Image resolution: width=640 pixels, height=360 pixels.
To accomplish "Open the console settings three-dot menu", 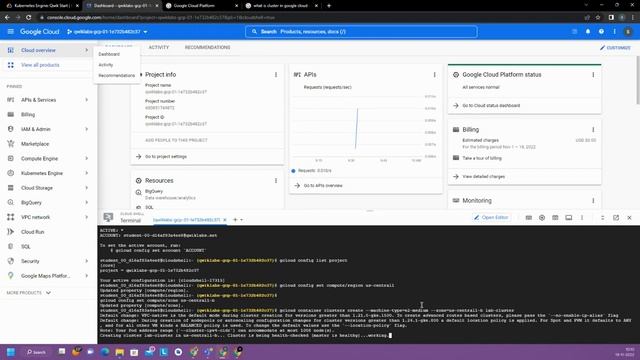I will [614, 31].
